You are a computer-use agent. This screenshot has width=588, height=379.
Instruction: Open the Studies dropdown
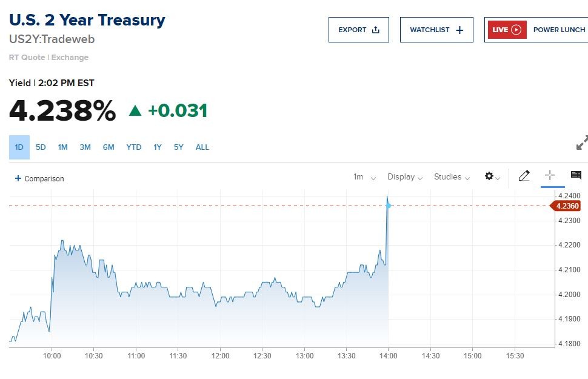[452, 177]
